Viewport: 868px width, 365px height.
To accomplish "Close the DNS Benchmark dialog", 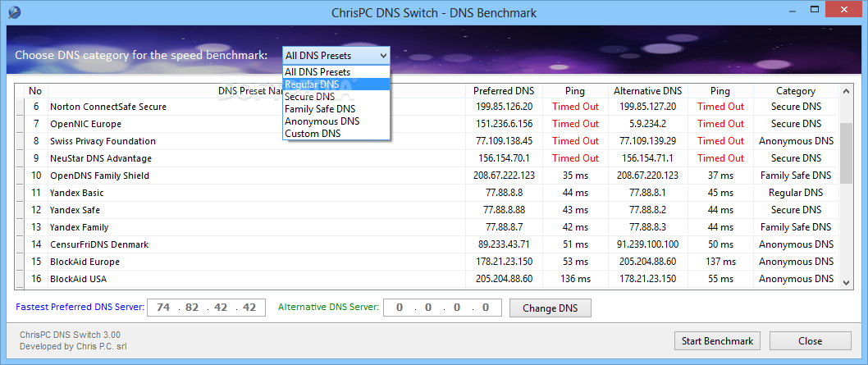I will 810,340.
